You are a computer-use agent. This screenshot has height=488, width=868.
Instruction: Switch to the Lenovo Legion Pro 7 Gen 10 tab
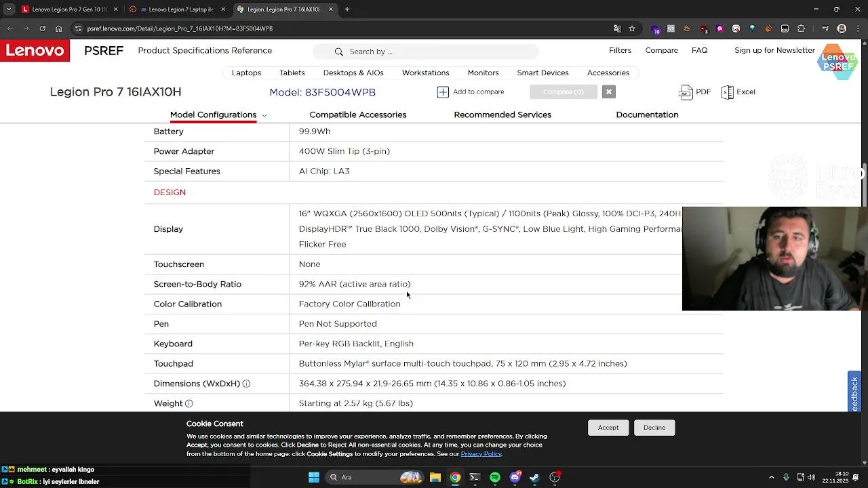click(69, 9)
